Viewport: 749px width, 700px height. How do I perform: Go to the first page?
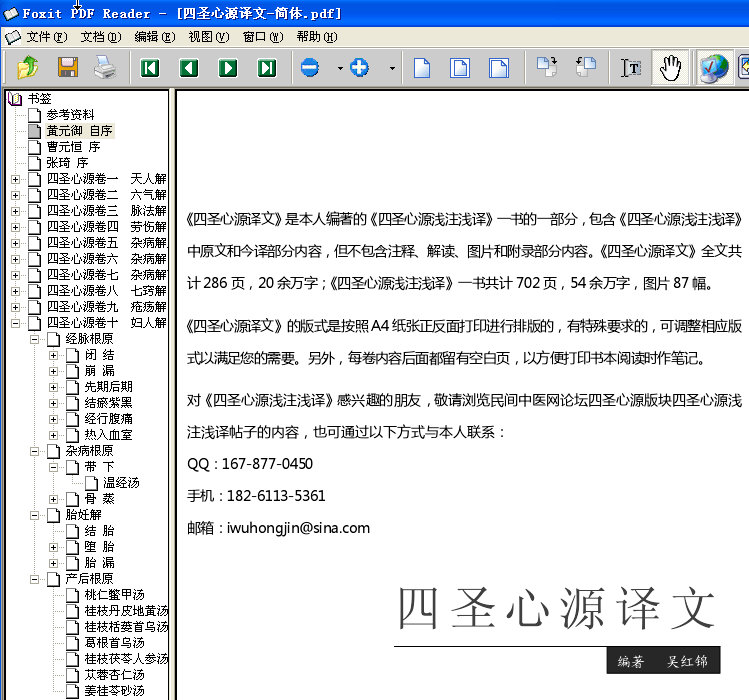tap(150, 68)
